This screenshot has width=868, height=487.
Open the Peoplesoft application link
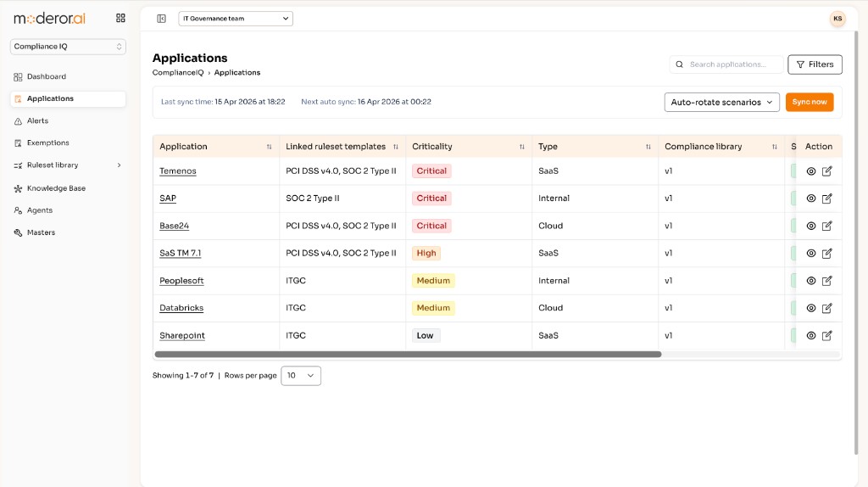tap(181, 281)
